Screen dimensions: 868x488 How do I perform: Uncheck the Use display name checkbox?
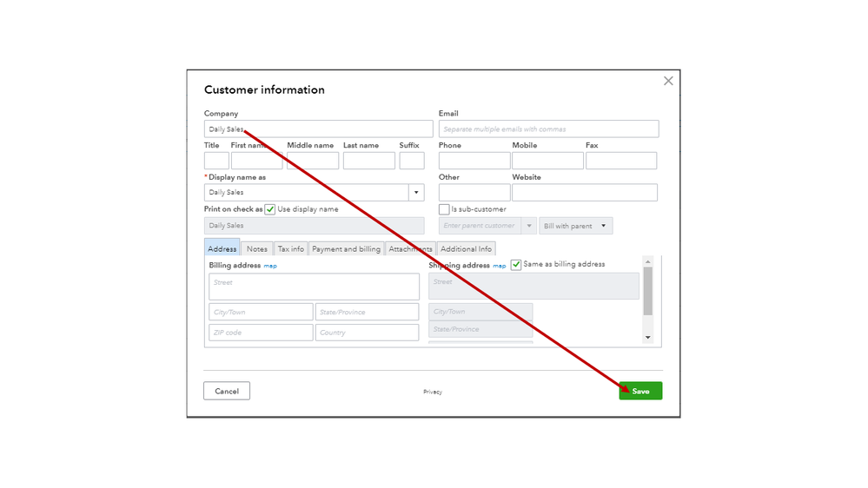[270, 209]
